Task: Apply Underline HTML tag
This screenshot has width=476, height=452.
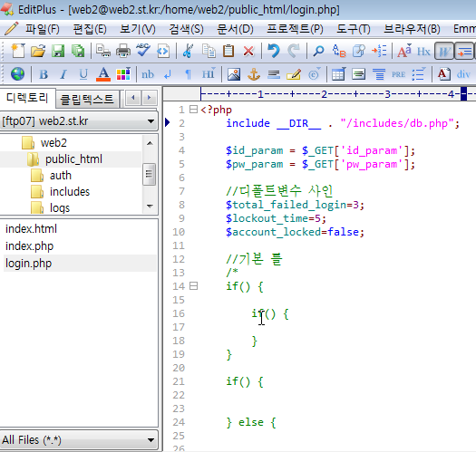Action: click(x=83, y=74)
